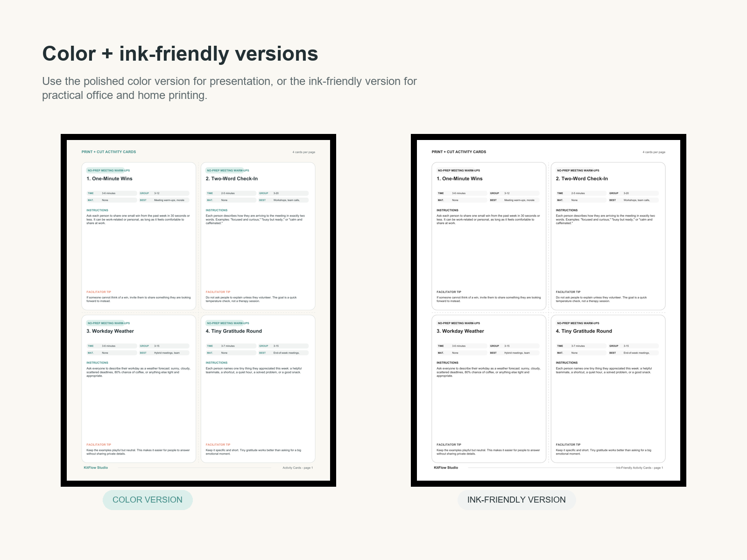
Task: Click the subtitle paragraph about polished color version
Action: tap(229, 88)
